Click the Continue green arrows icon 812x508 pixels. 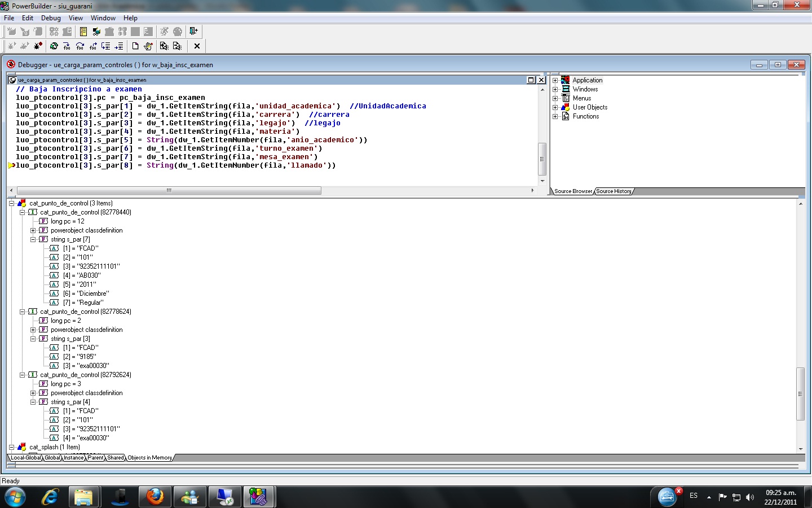point(54,46)
